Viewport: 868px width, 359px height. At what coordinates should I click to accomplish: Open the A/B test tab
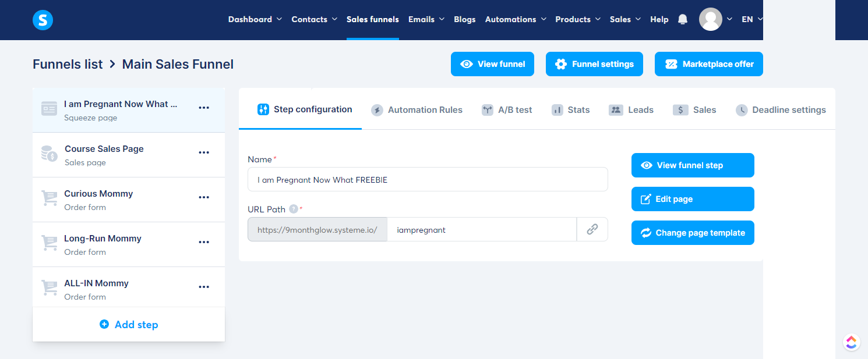tap(507, 109)
